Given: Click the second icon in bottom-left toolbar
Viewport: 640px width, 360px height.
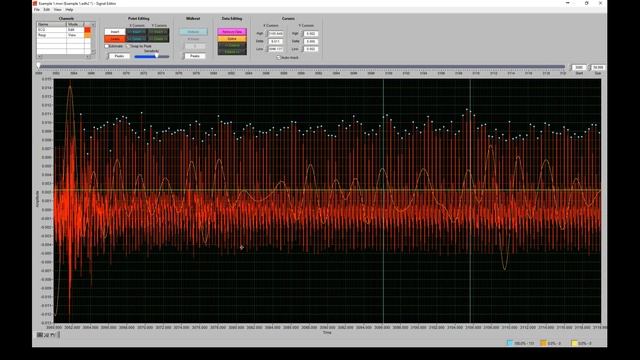Looking at the screenshot, I should pos(46,335).
